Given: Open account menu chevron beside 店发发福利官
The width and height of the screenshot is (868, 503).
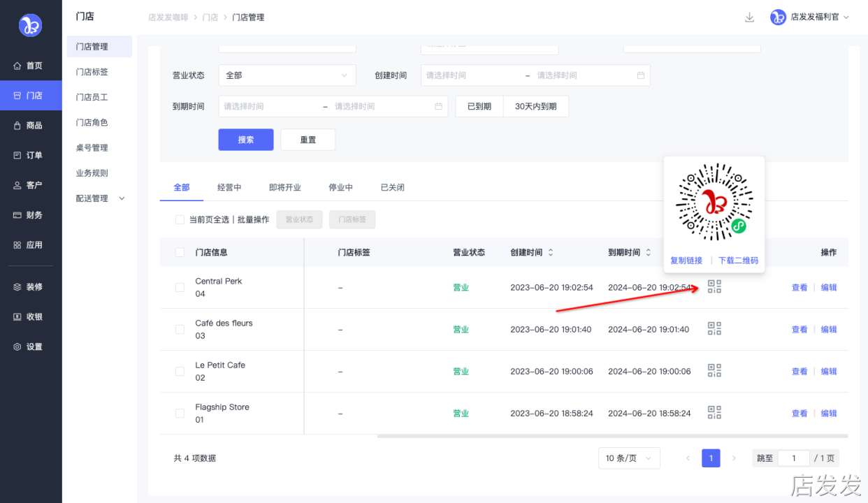Looking at the screenshot, I should click(x=846, y=17).
